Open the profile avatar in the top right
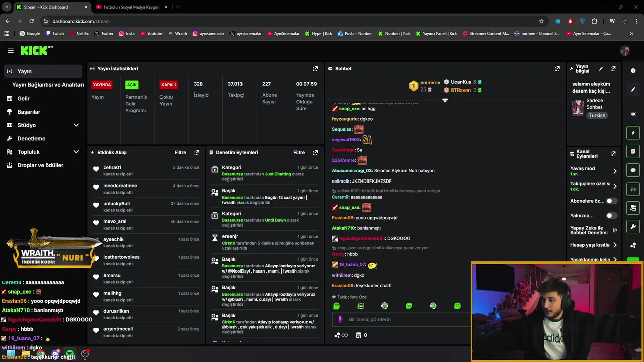Viewport: 644px width, 362px height. coord(625,50)
